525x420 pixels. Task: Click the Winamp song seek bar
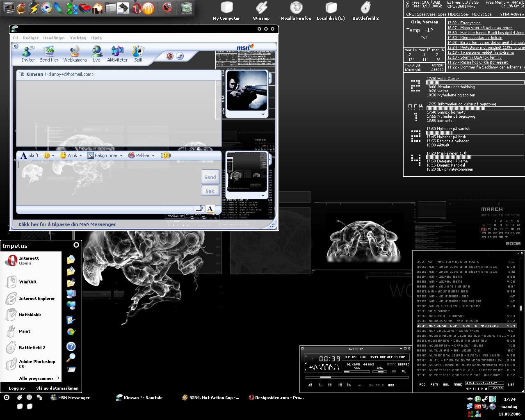coord(357,377)
